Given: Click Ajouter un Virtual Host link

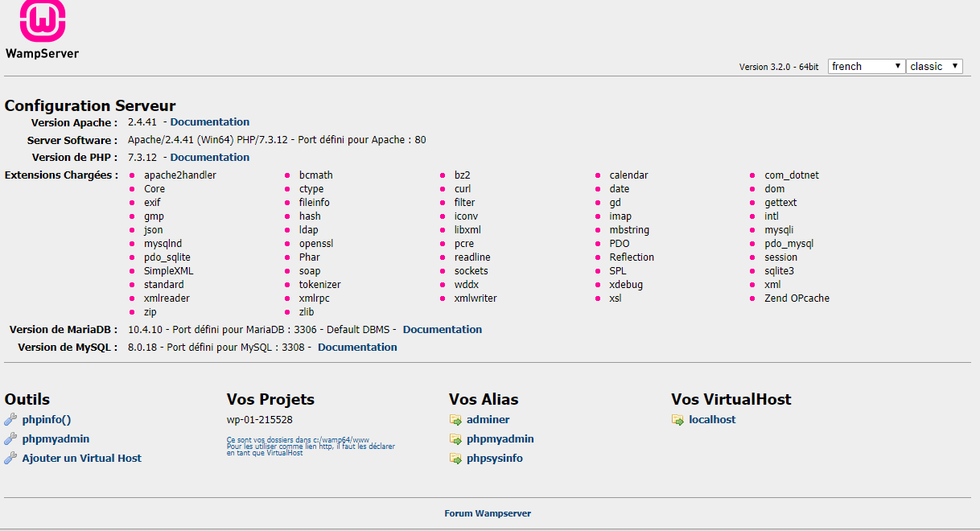Looking at the screenshot, I should (x=81, y=458).
